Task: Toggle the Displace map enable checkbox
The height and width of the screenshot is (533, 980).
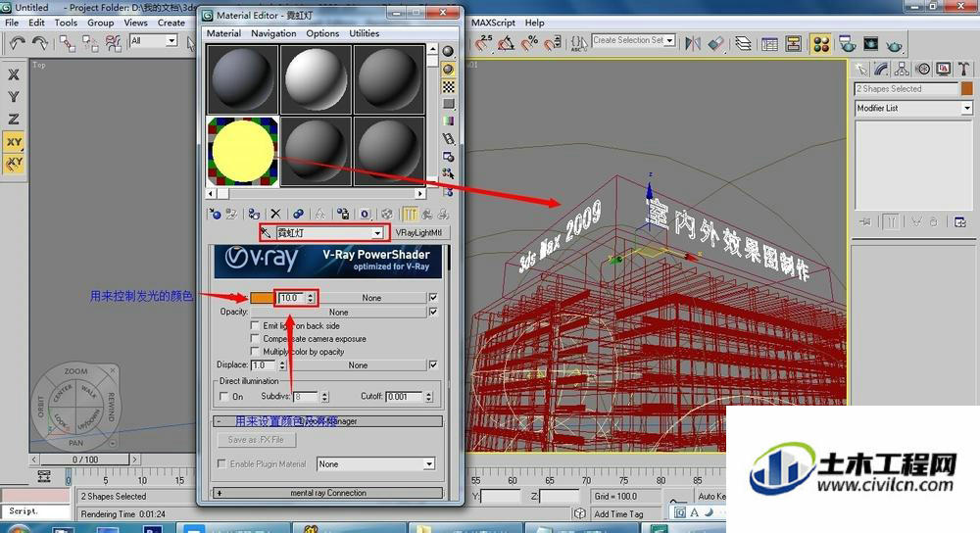Action: 433,364
